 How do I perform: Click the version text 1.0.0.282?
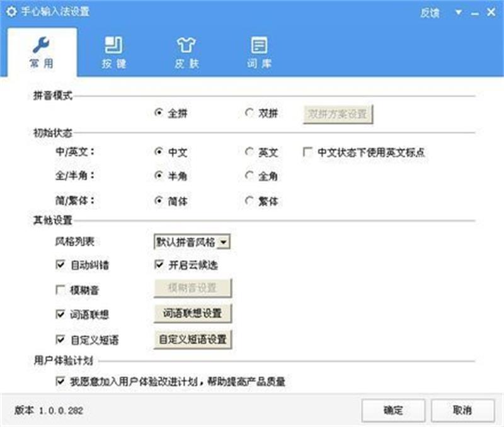61,411
